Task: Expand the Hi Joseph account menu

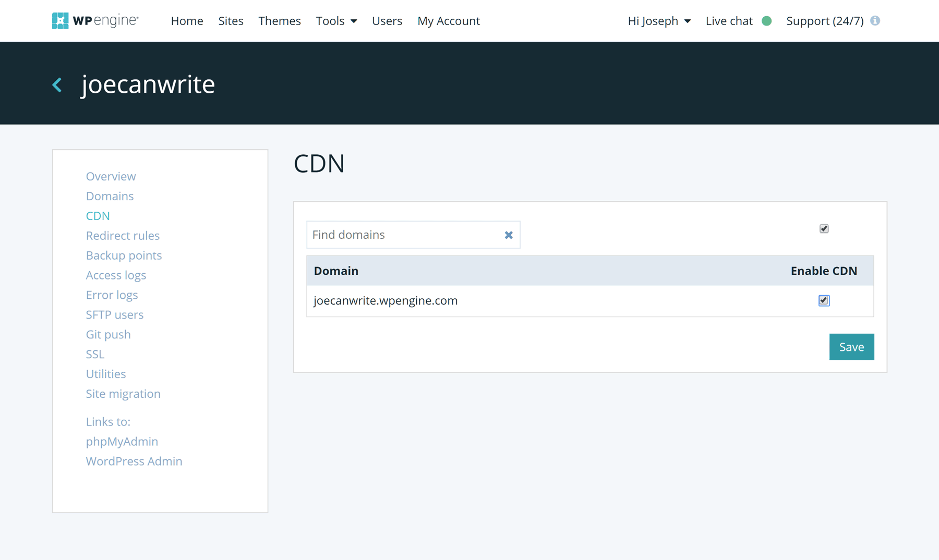Action: (x=659, y=21)
